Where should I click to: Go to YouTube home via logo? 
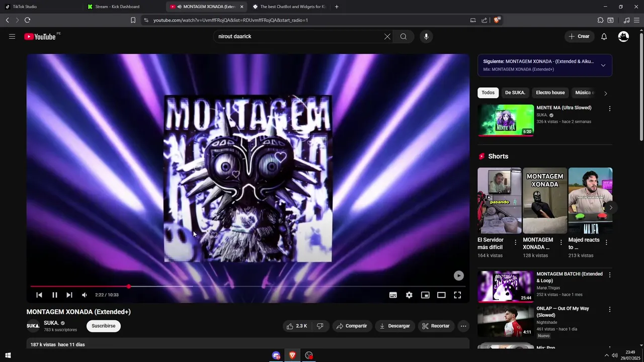[40, 36]
